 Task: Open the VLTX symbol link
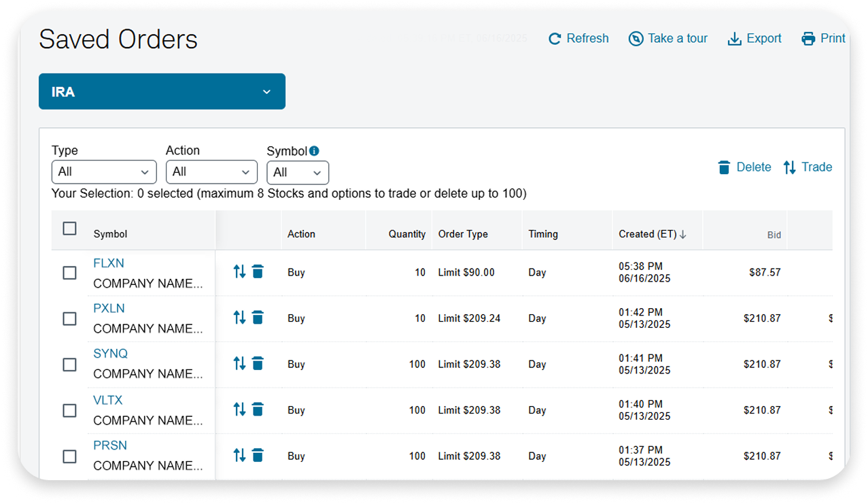107,400
